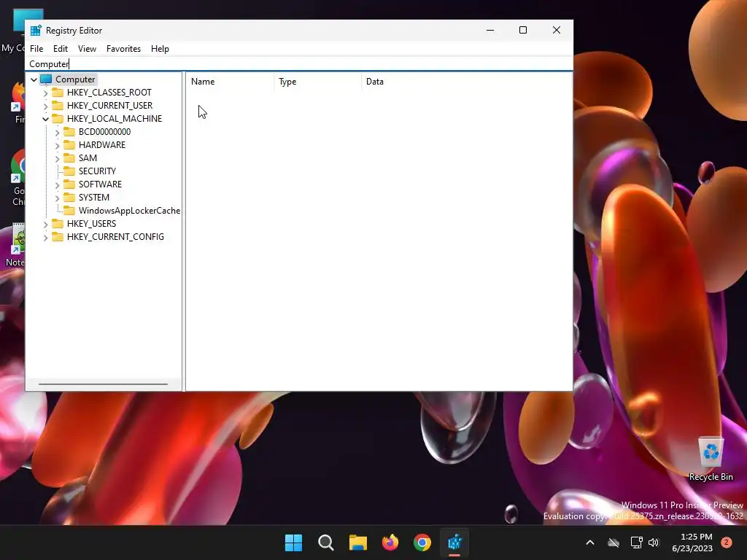Select the Recycle Bin desktop icon
The height and width of the screenshot is (560, 747).
click(711, 459)
